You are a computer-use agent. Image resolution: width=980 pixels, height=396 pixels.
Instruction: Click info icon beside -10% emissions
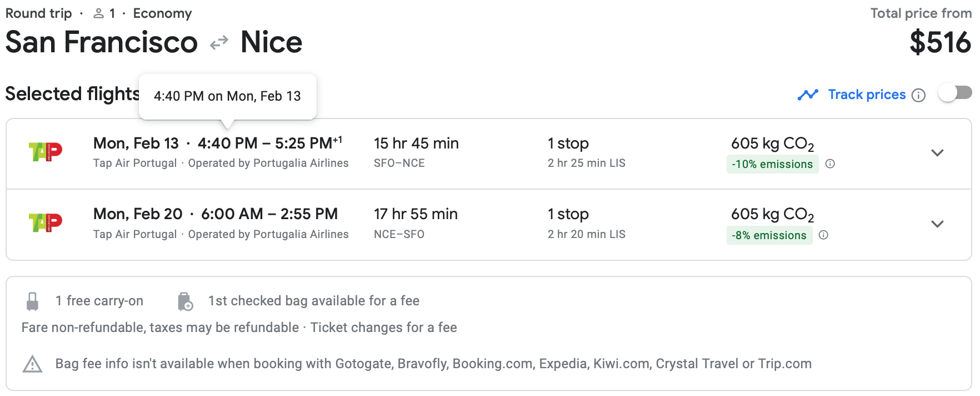830,164
